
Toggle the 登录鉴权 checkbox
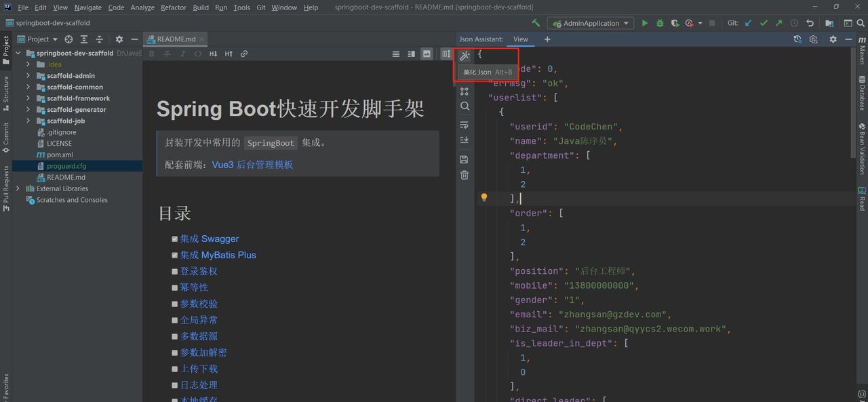[174, 270]
